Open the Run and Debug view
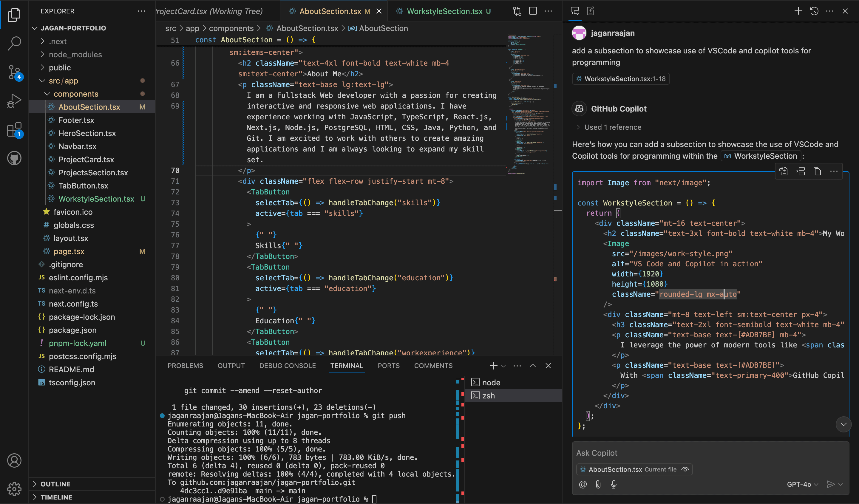This screenshot has height=504, width=859. click(14, 101)
